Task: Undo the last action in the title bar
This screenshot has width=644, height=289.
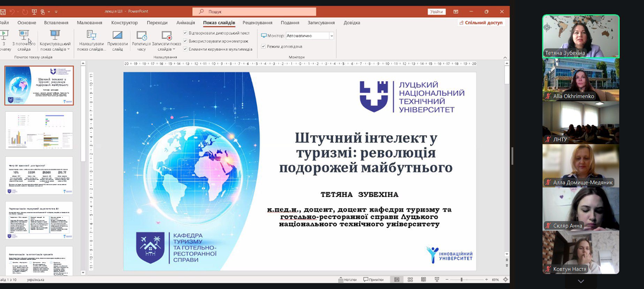Action: pyautogui.click(x=12, y=11)
